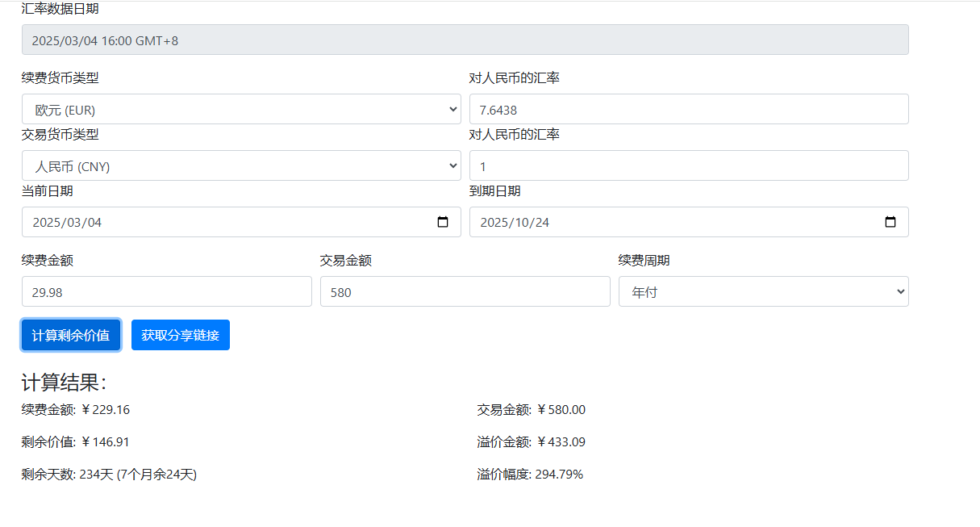The width and height of the screenshot is (980, 527).
Task: Click the 汇率数据日期 timestamp field
Action: (x=465, y=39)
